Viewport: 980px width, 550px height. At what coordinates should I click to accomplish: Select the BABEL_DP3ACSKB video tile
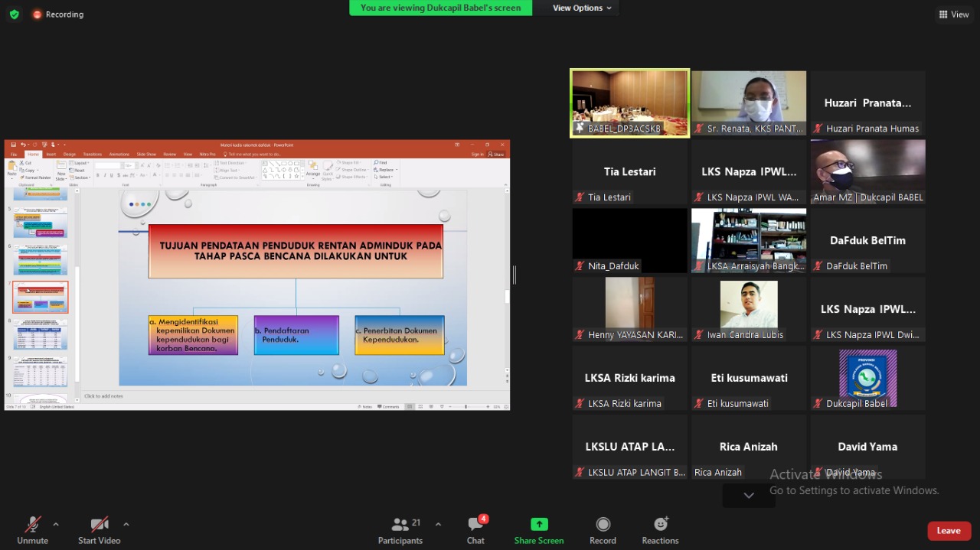pos(629,103)
